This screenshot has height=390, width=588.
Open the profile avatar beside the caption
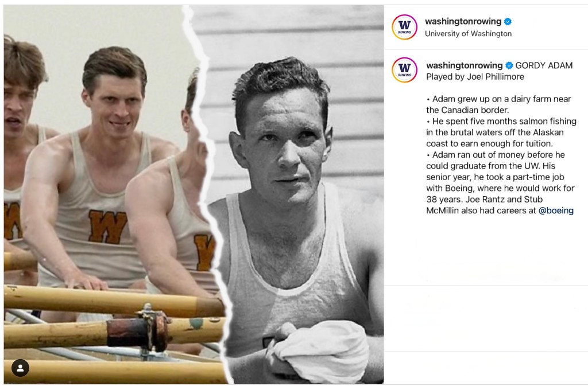tap(404, 69)
